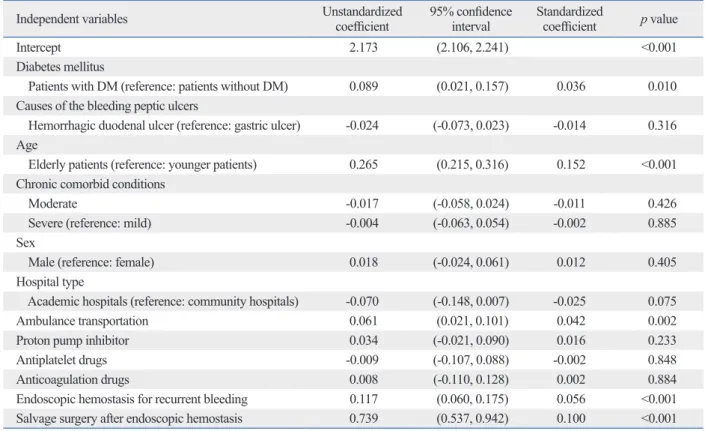Click the 'Anticoagulation drugs' row label
Image resolution: width=705 pixels, height=431 pixels.
(x=72, y=380)
